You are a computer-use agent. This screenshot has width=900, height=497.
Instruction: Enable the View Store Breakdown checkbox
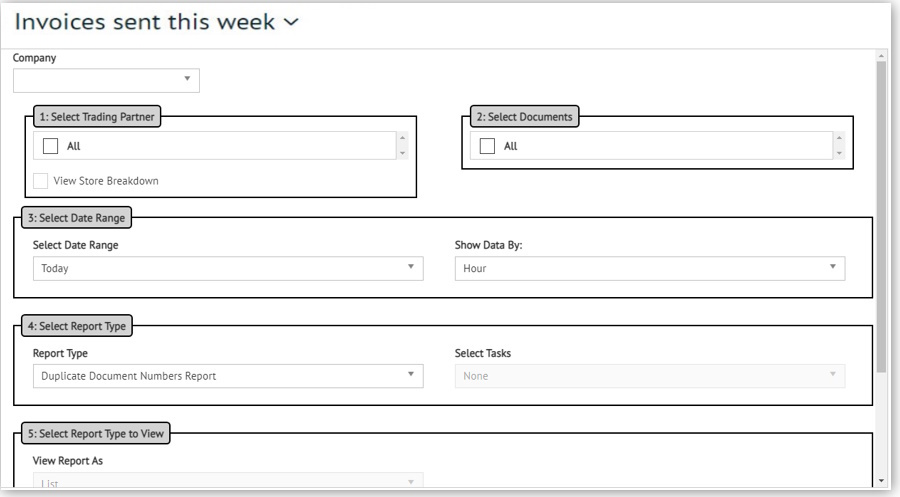41,181
